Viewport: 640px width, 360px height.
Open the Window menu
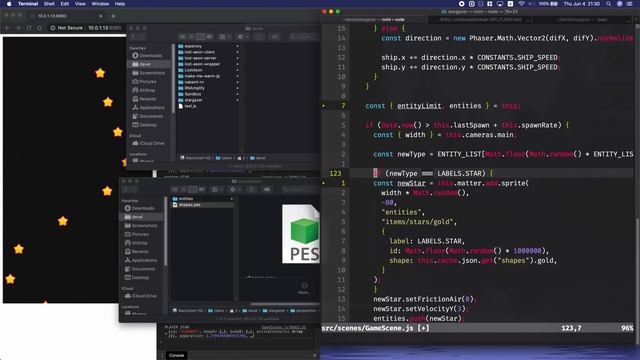(x=100, y=4)
